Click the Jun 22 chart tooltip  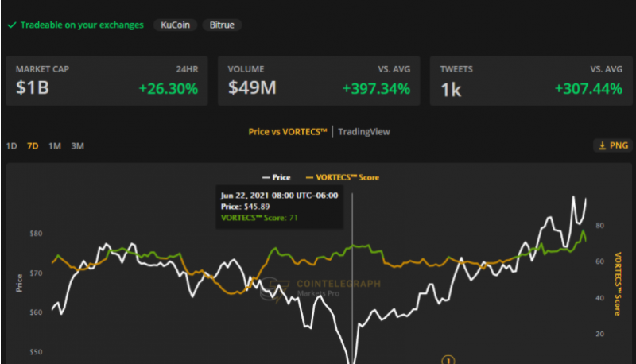tap(278, 206)
